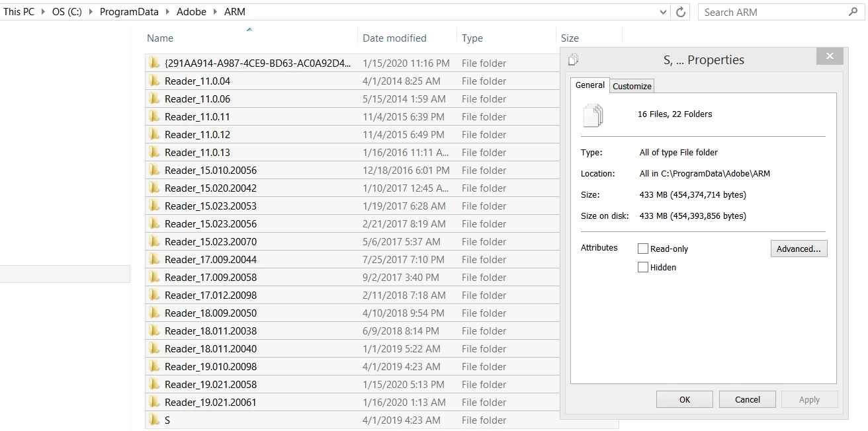This screenshot has width=868, height=431.
Task: Click the folder icon of the {291AA914 GUID folder
Action: (x=154, y=63)
